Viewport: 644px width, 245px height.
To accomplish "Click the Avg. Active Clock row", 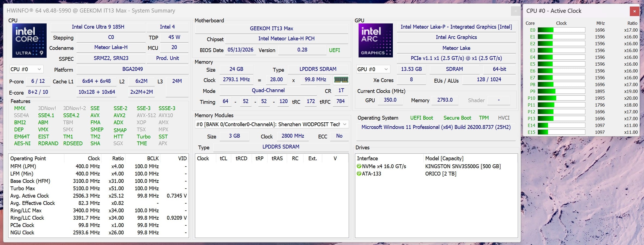I will 98,196.
